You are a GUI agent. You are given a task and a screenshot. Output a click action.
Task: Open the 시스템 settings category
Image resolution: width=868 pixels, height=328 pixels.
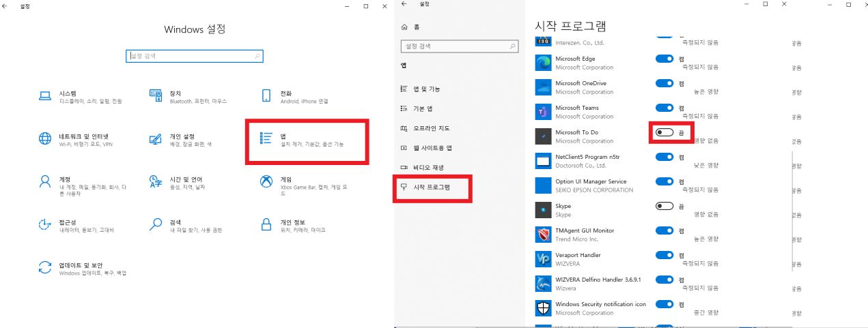81,97
